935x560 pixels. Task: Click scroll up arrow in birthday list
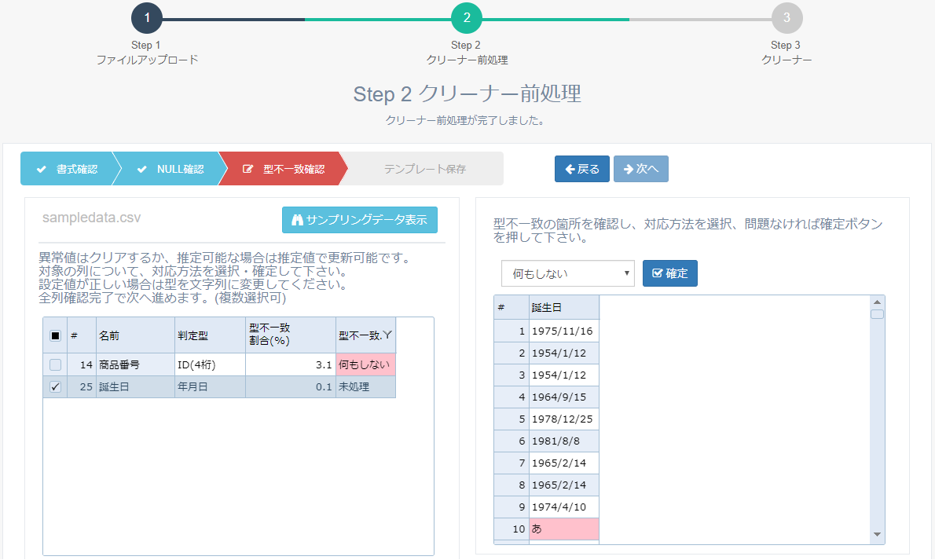point(877,302)
